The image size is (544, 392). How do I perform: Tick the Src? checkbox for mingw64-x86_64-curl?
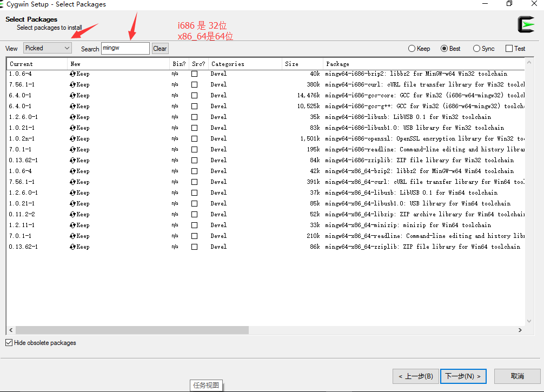point(195,182)
